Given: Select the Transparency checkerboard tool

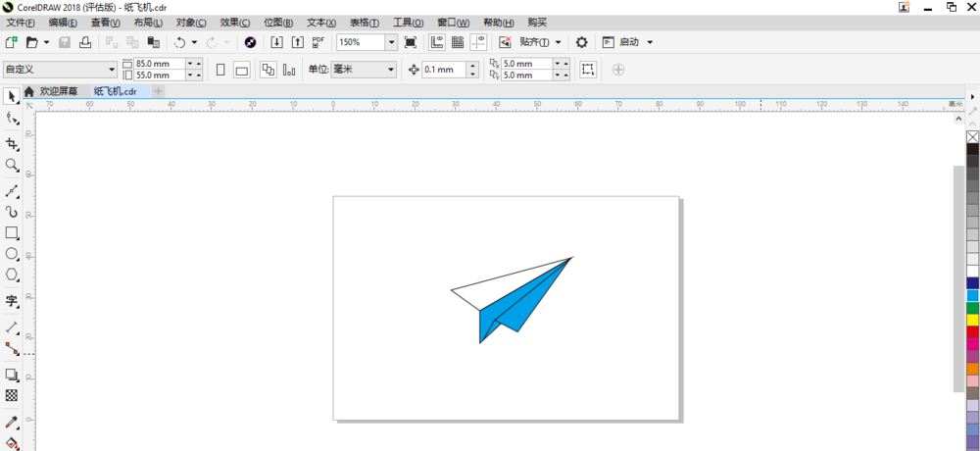Looking at the screenshot, I should point(11,395).
